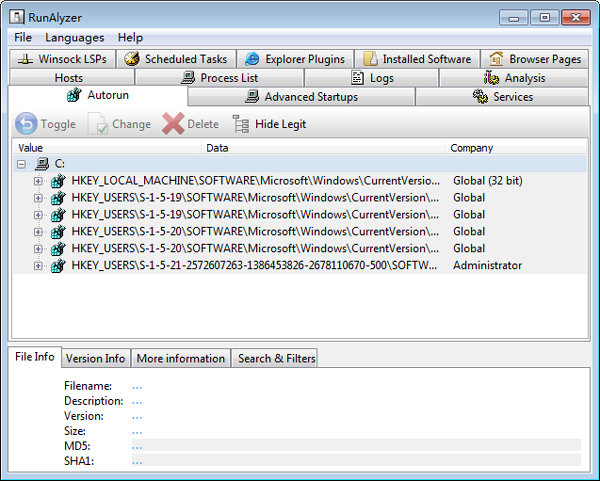This screenshot has width=600, height=481.
Task: Switch to the Hosts tab
Action: 72,78
